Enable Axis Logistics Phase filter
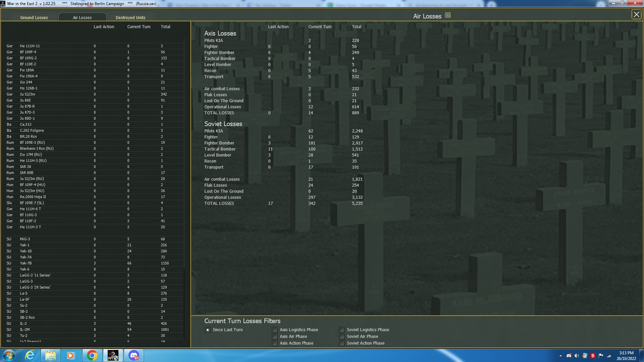The image size is (644, 362). 275,330
